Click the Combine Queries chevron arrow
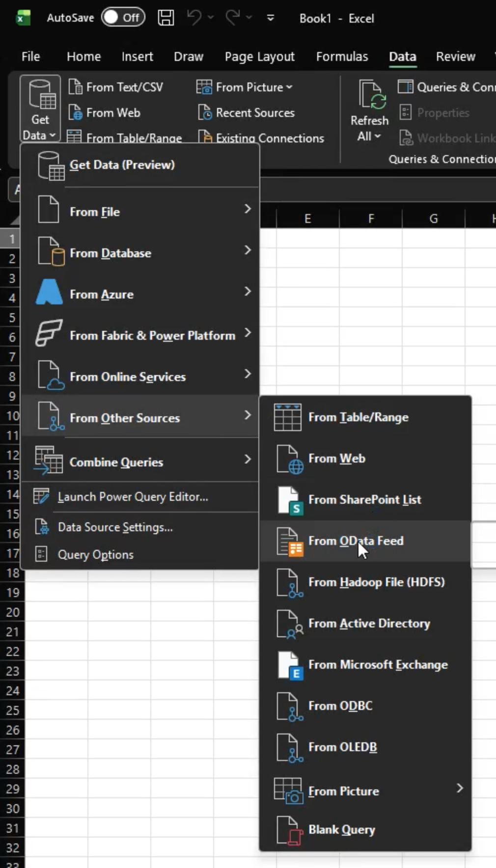Viewport: 496px width, 868px height. 248,459
